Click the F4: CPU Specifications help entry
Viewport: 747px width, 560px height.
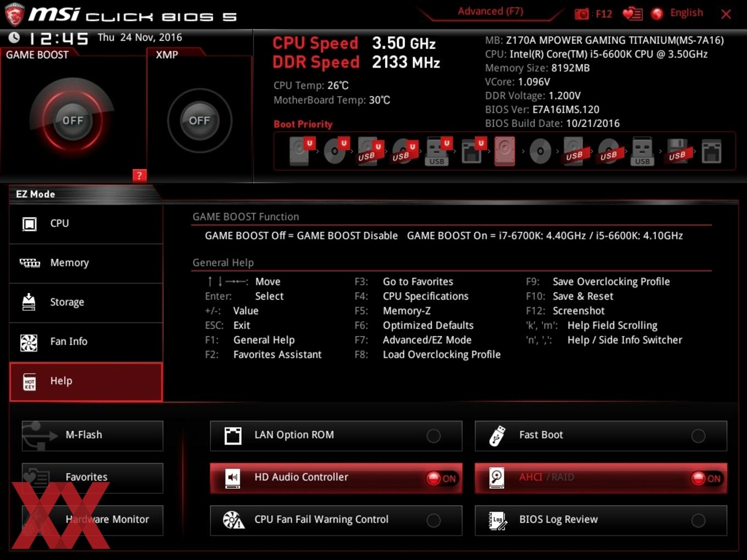(411, 296)
